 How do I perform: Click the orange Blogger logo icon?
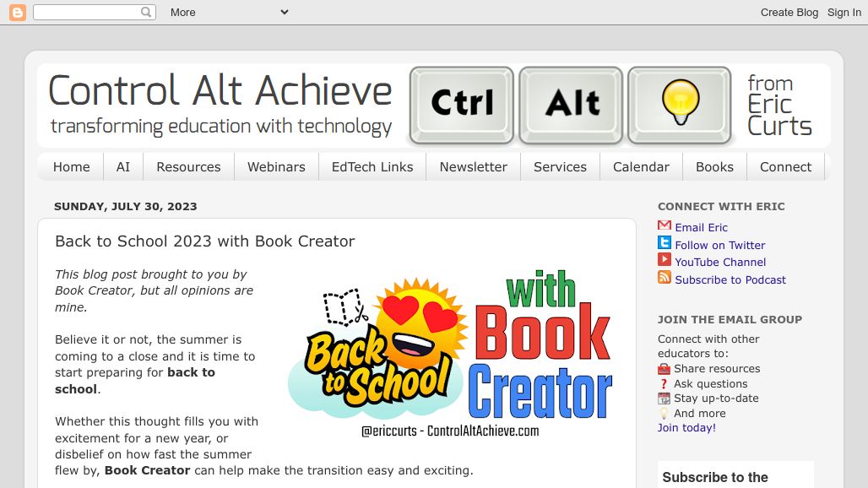[x=18, y=12]
